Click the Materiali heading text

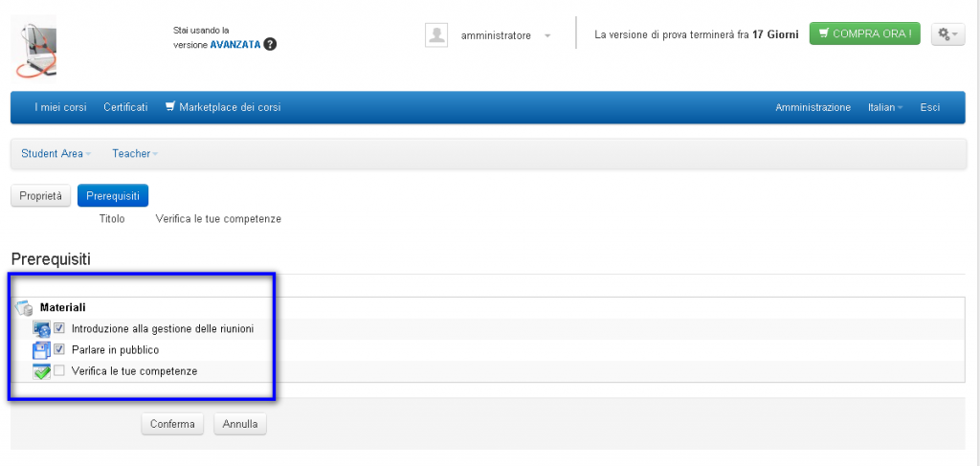[63, 307]
